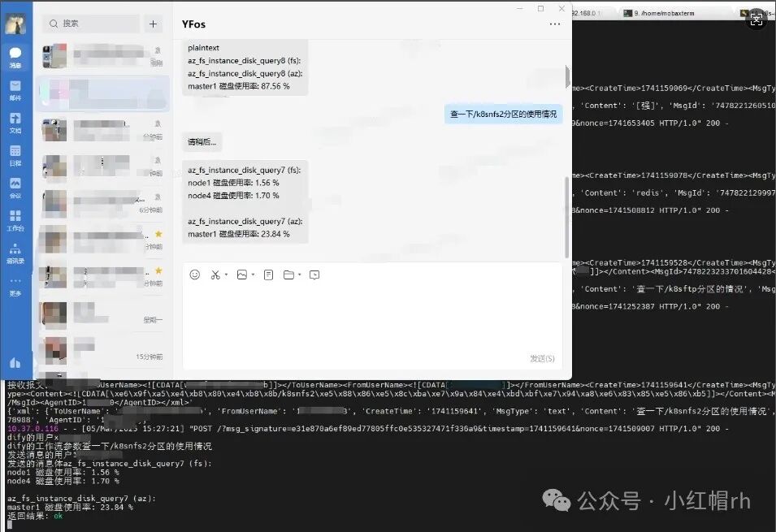Open the conversation dated 星期一
The height and width of the screenshot is (532, 776).
104,314
